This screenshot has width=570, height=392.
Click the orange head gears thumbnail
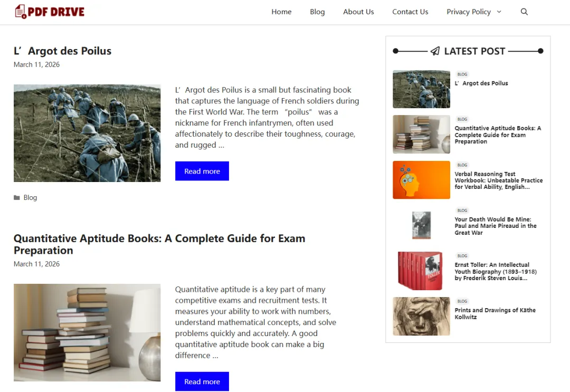pyautogui.click(x=421, y=180)
